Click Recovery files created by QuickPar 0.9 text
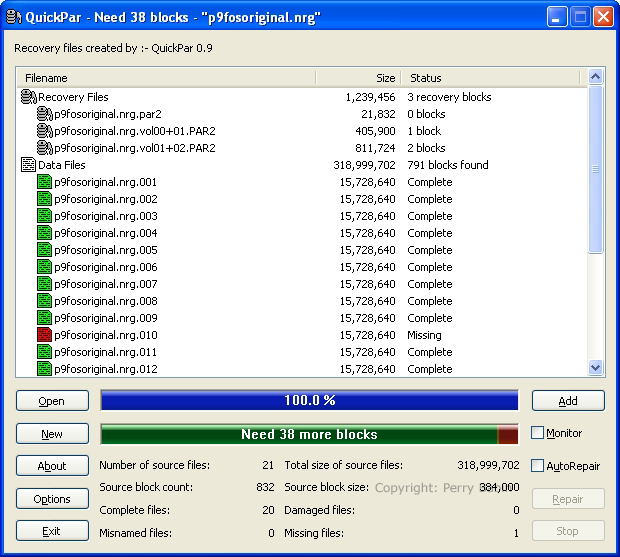Image resolution: width=620 pixels, height=557 pixels. (x=113, y=48)
